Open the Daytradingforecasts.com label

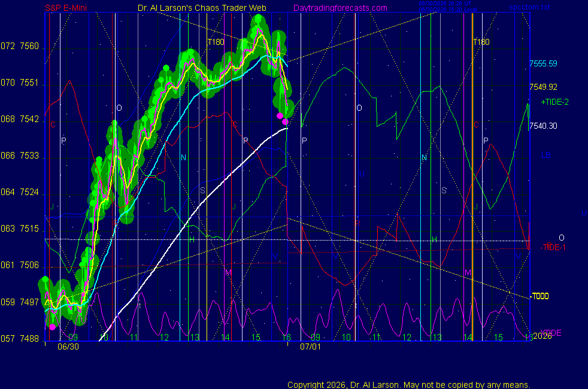point(340,8)
